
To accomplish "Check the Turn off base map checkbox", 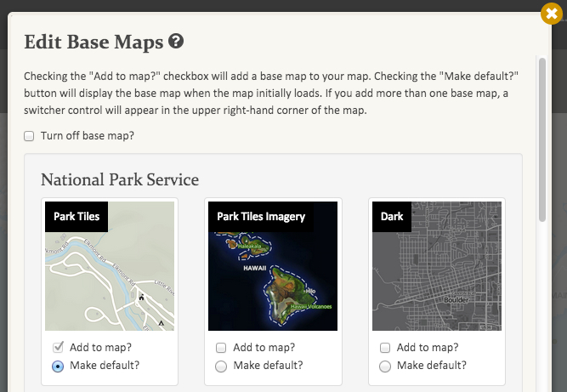I will (x=29, y=136).
